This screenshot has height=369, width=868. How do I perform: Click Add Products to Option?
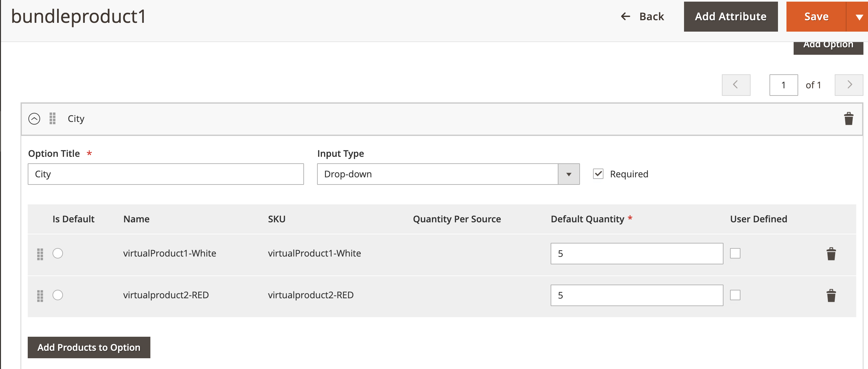click(x=89, y=347)
